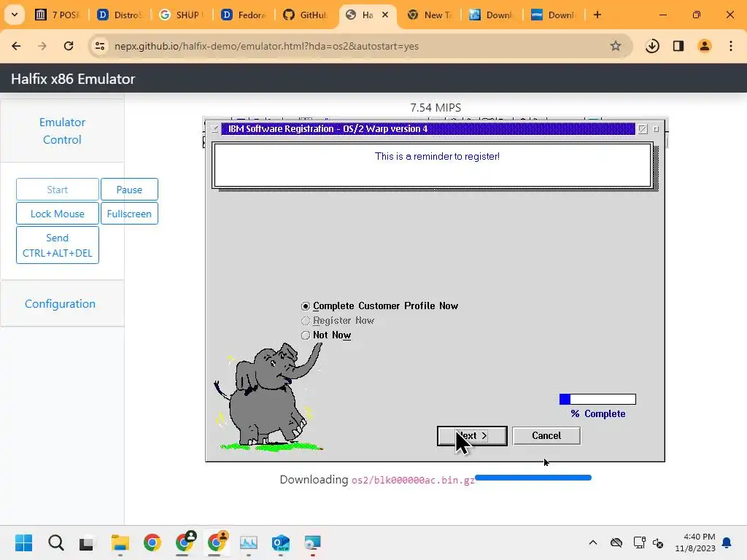Switch to the Fedora browser tab
Screen dimensions: 747x560
click(244, 15)
